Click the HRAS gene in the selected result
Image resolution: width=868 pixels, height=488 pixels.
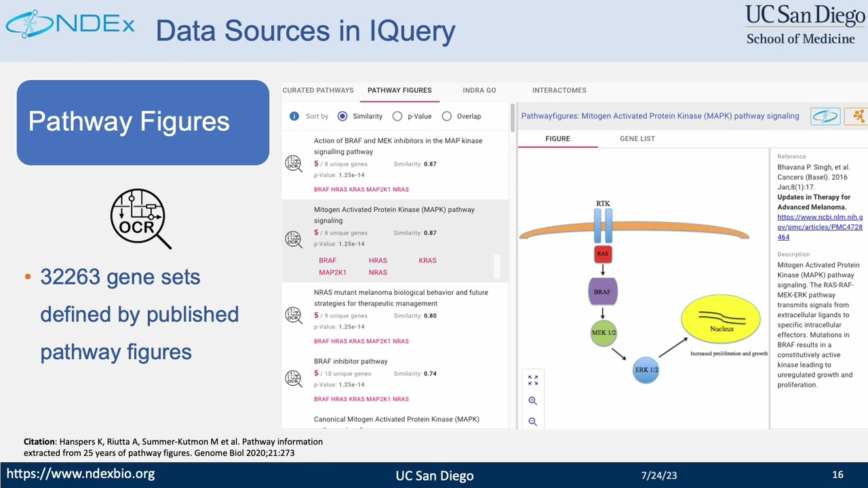click(378, 260)
